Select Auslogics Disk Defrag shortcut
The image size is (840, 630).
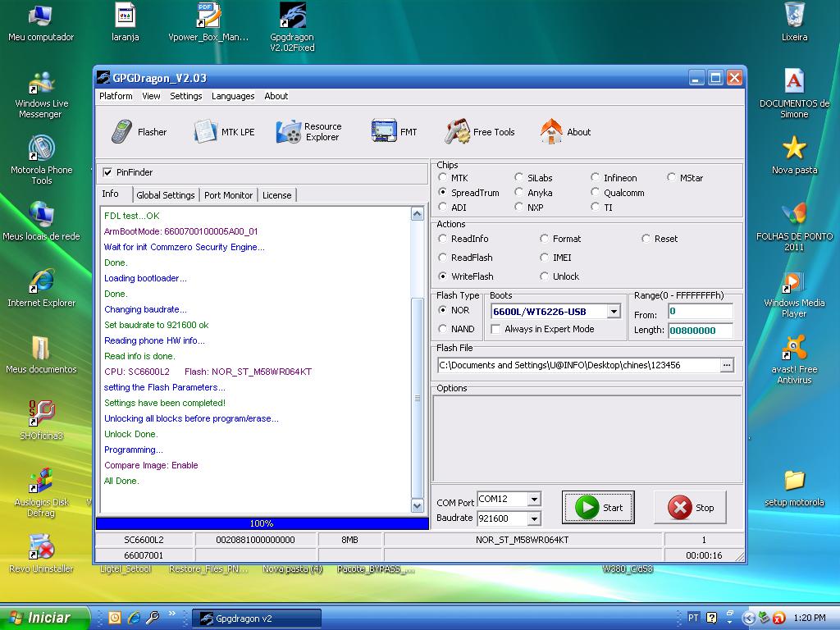(x=41, y=493)
